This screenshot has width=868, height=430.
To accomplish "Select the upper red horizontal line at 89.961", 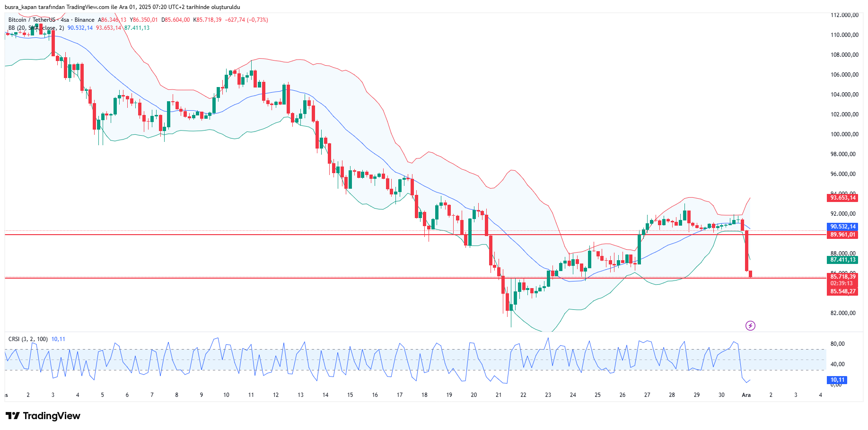I will click(331, 235).
